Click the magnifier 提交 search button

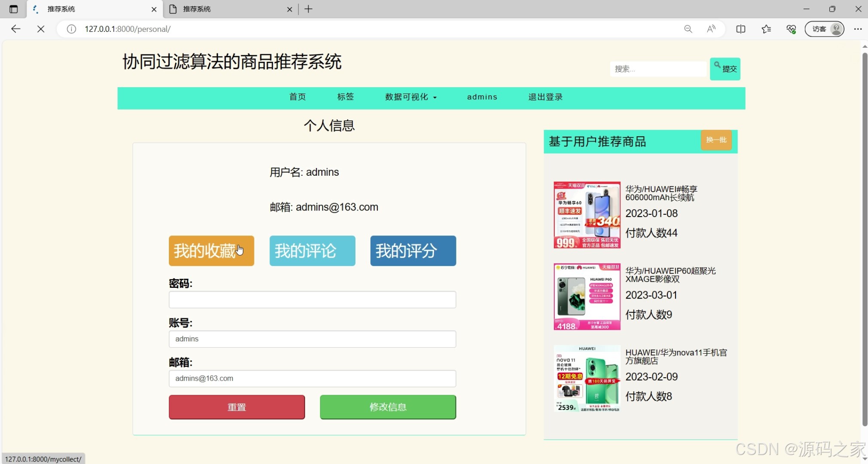(x=724, y=69)
